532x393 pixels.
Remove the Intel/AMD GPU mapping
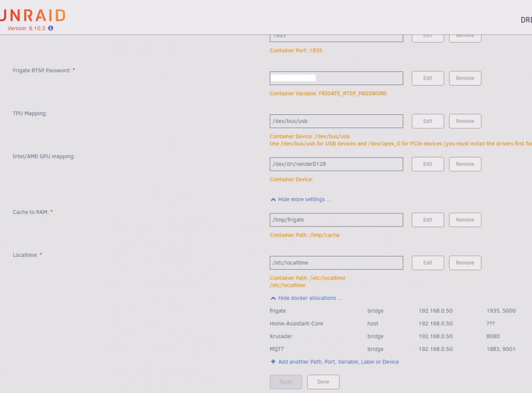click(465, 164)
